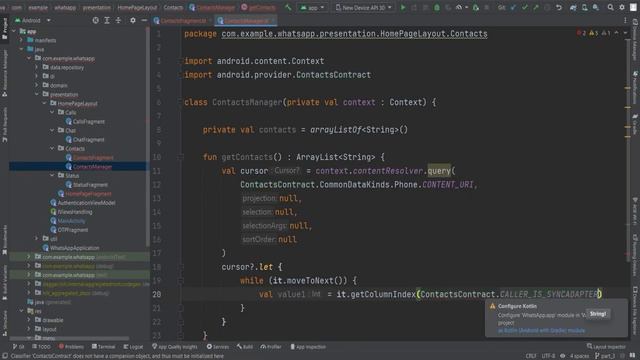Click Git push arrow icon

[x=536, y=7]
